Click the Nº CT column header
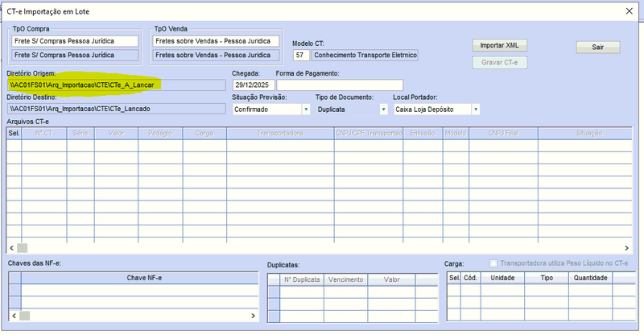Screen dimensions: 644x335 coord(43,134)
